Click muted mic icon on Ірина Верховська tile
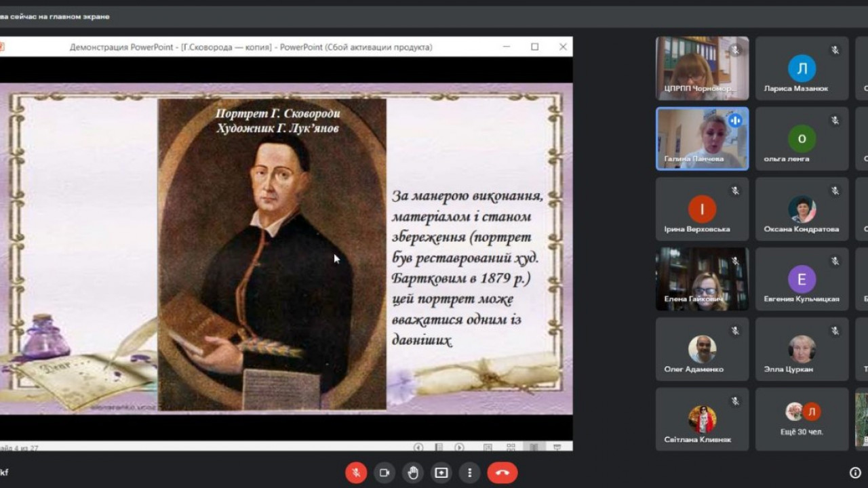Screen dimensions: 868x488 coord(735,191)
